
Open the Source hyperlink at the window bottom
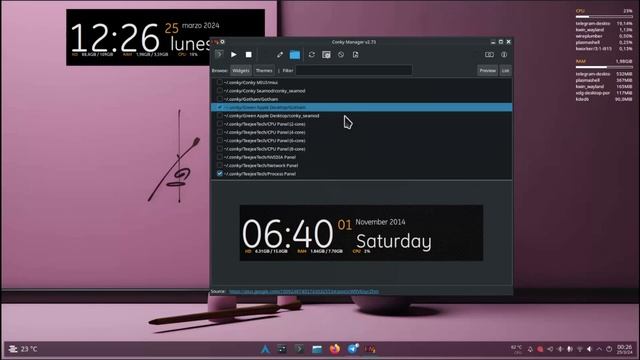coord(304,291)
